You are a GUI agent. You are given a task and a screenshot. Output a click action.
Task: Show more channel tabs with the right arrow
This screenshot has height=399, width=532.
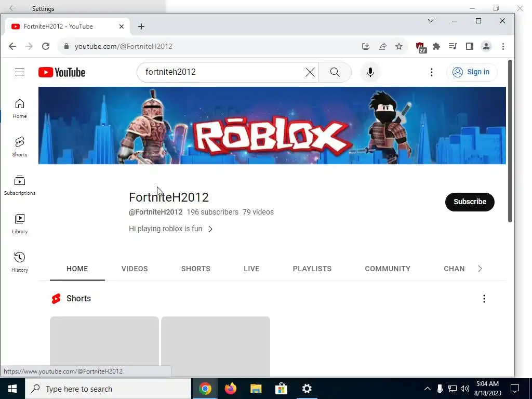[480, 269]
